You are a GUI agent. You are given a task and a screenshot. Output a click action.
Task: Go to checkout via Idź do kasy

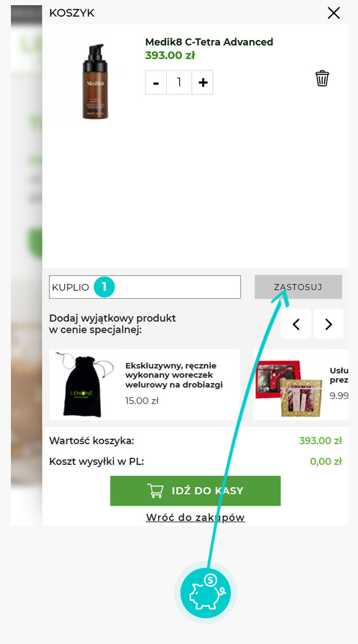(x=195, y=491)
